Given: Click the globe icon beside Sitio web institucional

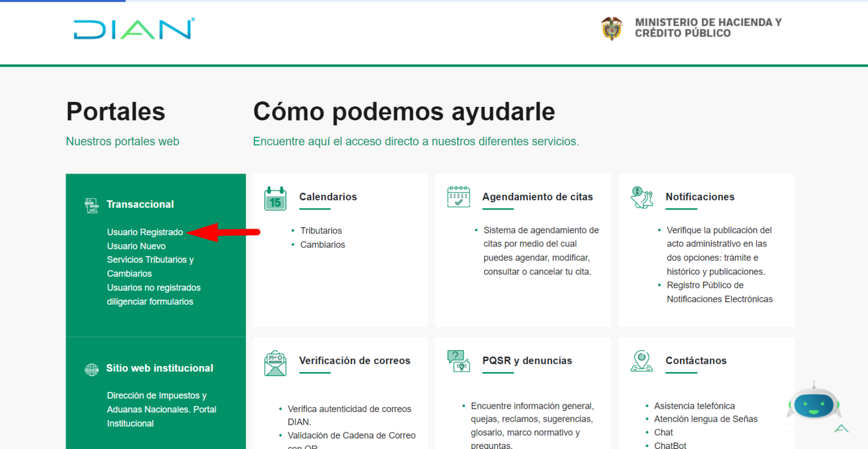Looking at the screenshot, I should tap(92, 369).
